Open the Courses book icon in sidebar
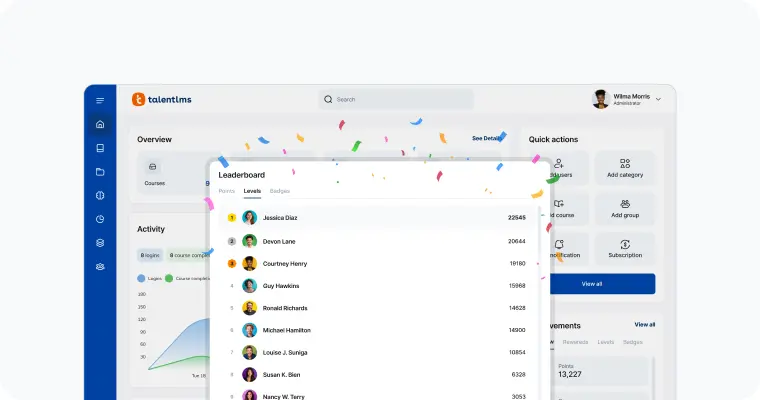The height and width of the screenshot is (400, 760). (x=100, y=148)
